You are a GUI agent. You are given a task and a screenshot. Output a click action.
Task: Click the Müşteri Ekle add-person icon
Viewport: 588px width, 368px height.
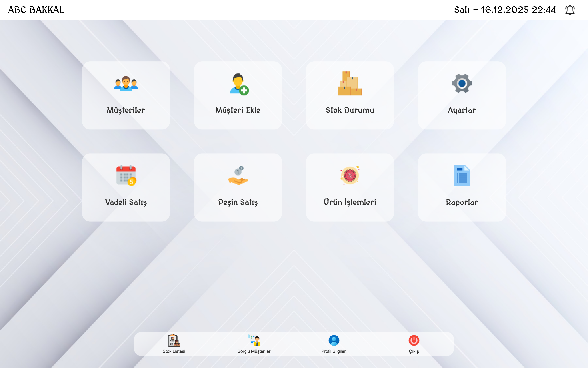tap(239, 84)
